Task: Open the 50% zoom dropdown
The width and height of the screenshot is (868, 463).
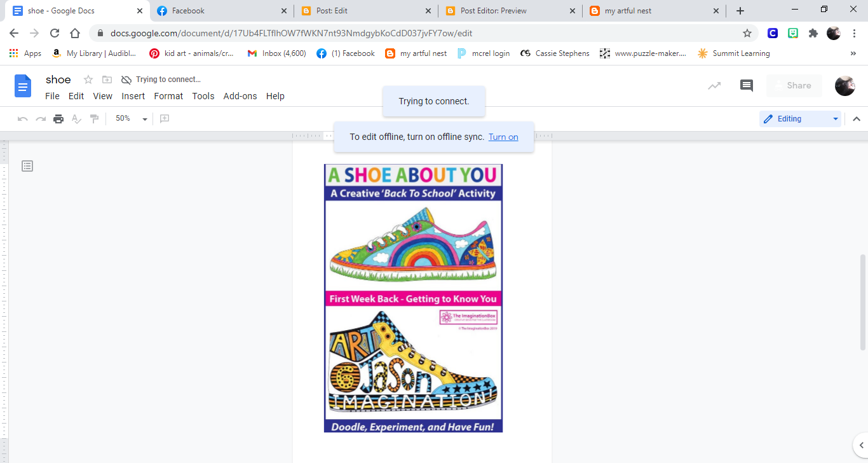Action: pos(131,119)
